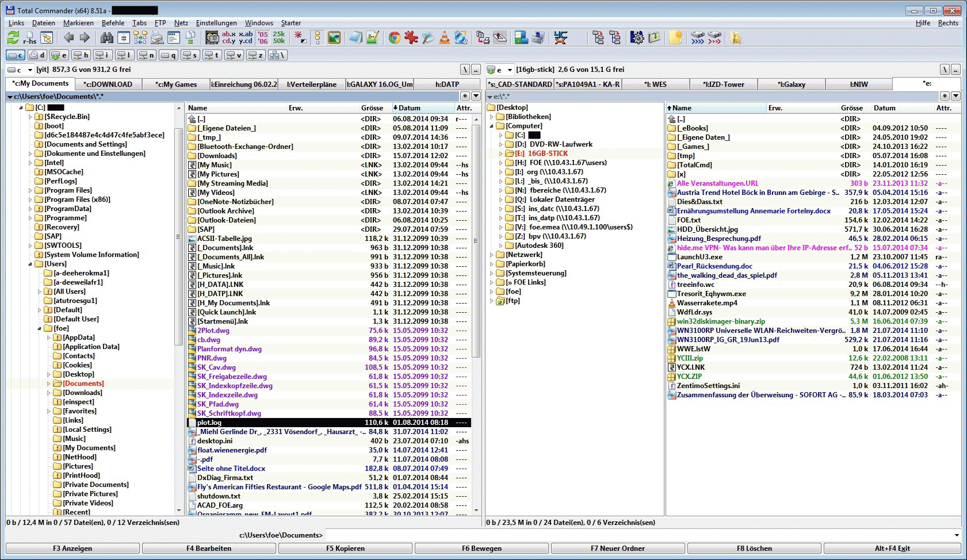Open the Hilfe menu
Image resolution: width=967 pixels, height=560 pixels.
pos(923,23)
